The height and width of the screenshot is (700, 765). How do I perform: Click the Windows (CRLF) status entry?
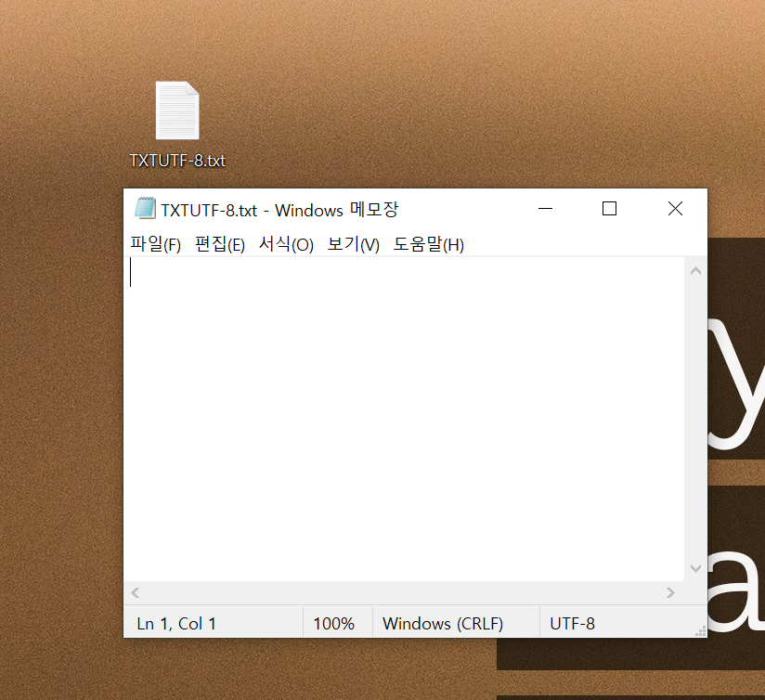click(x=443, y=624)
